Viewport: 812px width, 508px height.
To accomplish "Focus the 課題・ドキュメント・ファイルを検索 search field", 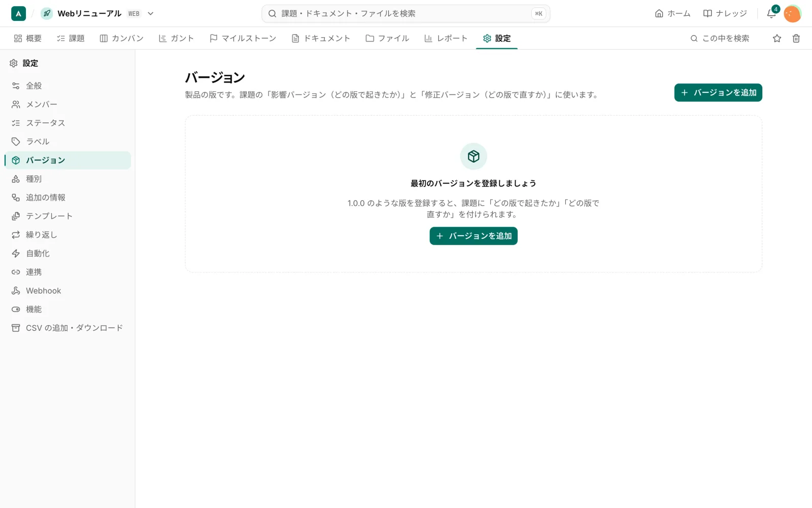I will pos(405,14).
